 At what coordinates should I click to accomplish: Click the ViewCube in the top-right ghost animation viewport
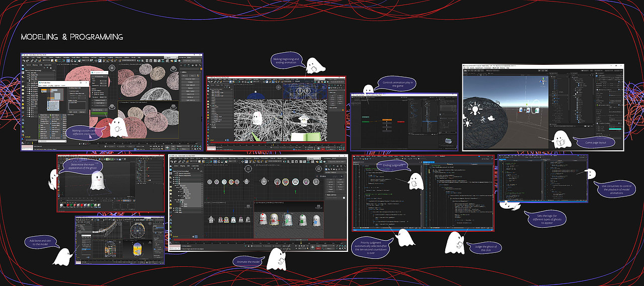click(x=318, y=169)
